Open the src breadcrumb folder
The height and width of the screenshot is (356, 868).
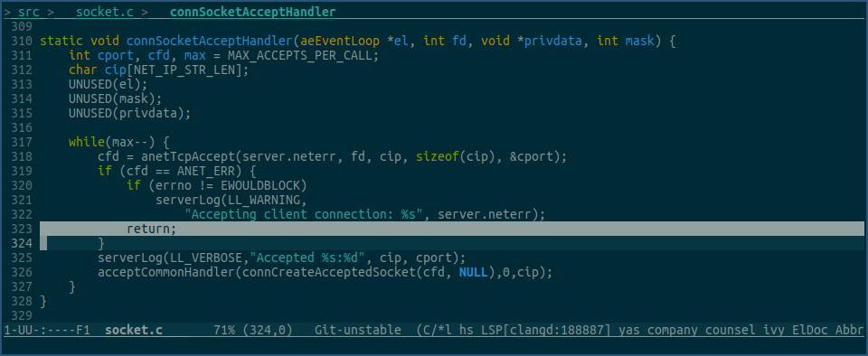point(29,12)
